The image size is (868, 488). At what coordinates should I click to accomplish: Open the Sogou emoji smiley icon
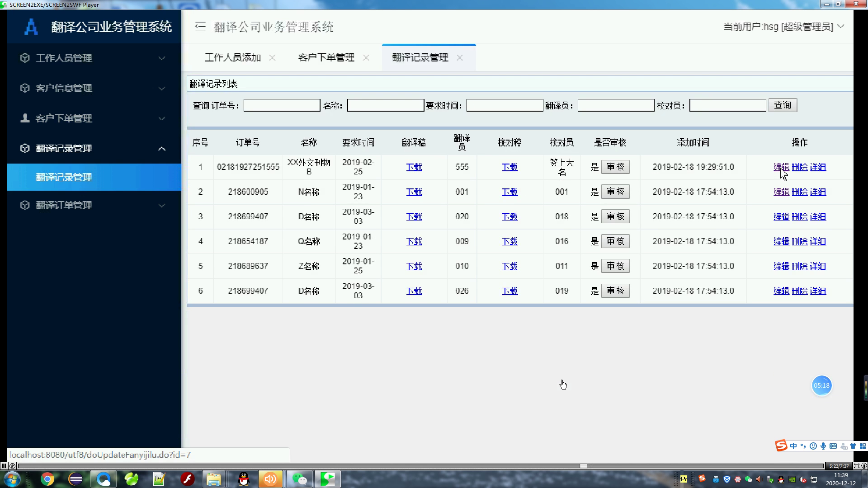click(x=813, y=446)
